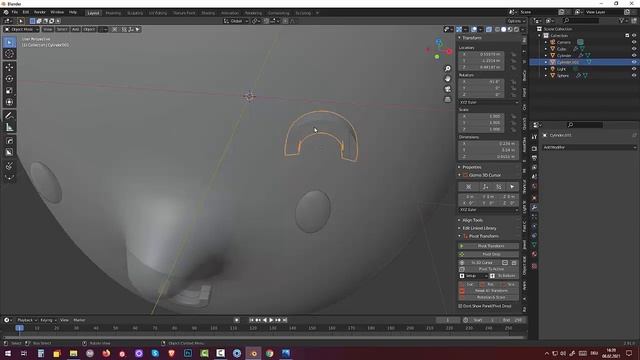Toggle camera view icon in viewport
640x360 pixels.
tap(448, 89)
